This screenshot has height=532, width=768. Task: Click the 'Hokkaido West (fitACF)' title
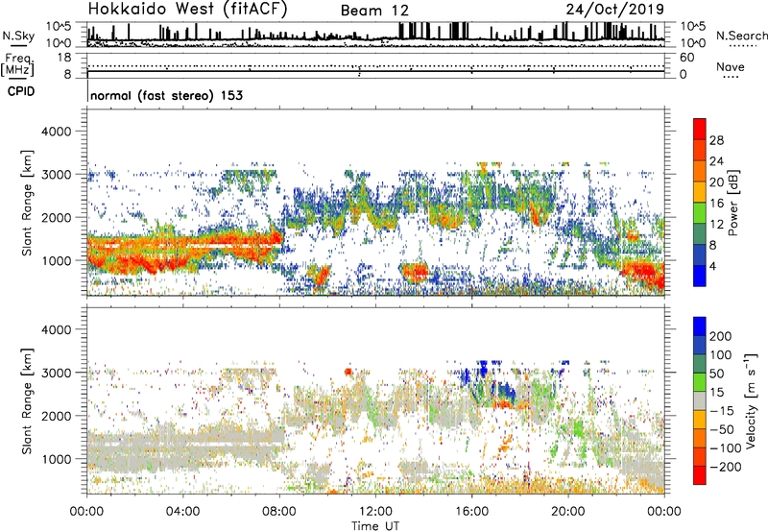[187, 10]
